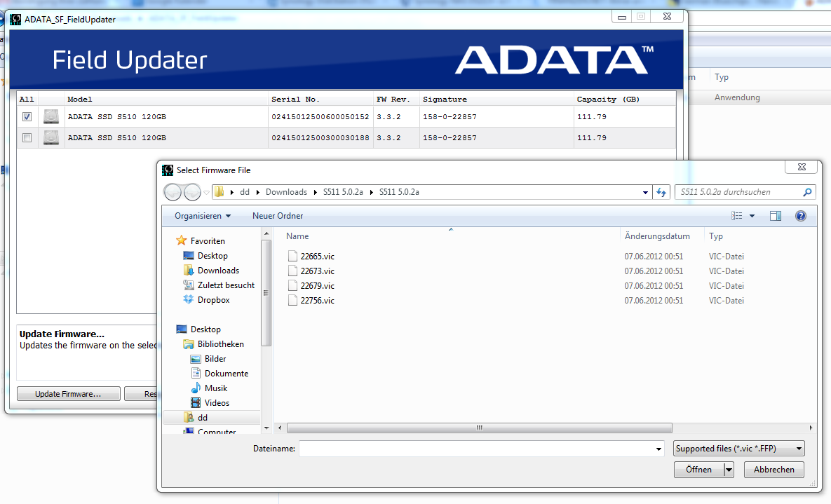Click the Downloads breadcrumb in address bar
The image size is (831, 504).
coord(286,192)
